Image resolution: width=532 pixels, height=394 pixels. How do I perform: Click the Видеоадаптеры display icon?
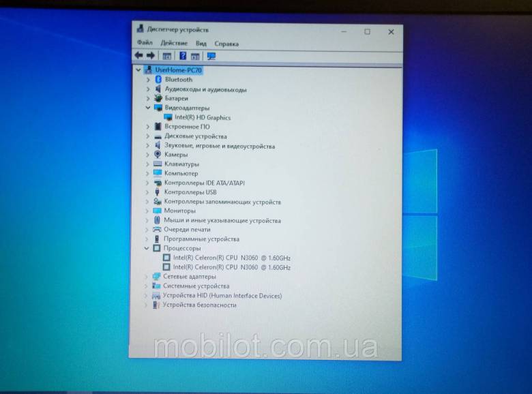pos(158,108)
